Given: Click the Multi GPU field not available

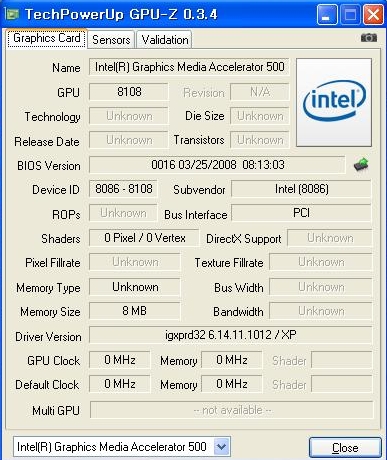Looking at the screenshot, I should [231, 410].
